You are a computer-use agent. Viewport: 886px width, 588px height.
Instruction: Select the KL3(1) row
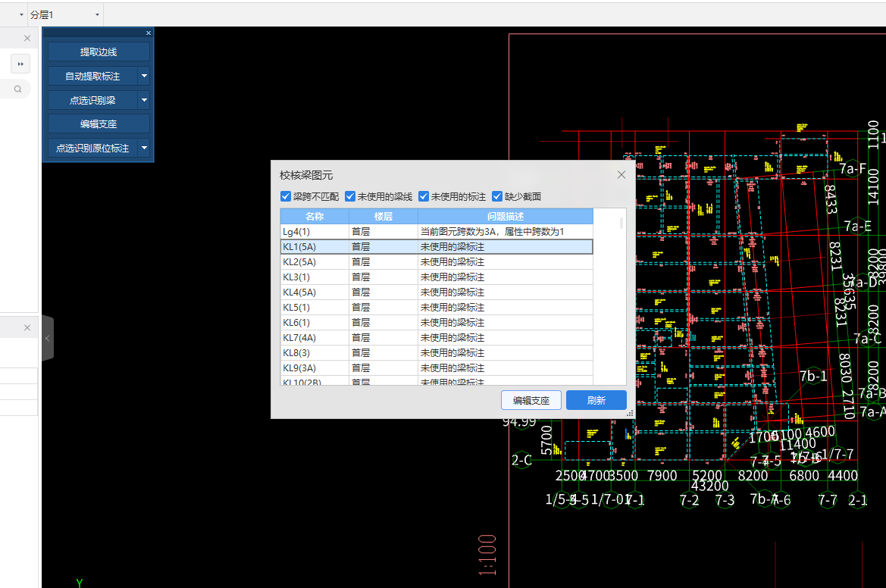(437, 277)
